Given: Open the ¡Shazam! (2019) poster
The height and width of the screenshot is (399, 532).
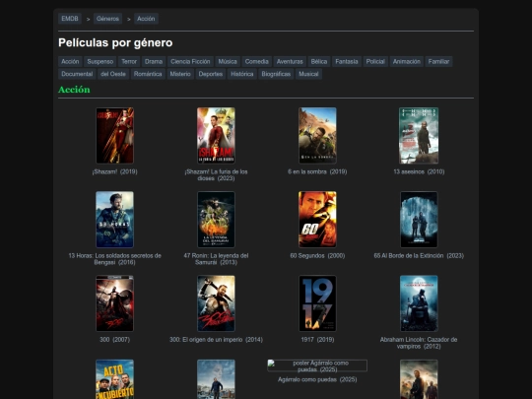Looking at the screenshot, I should (x=114, y=135).
